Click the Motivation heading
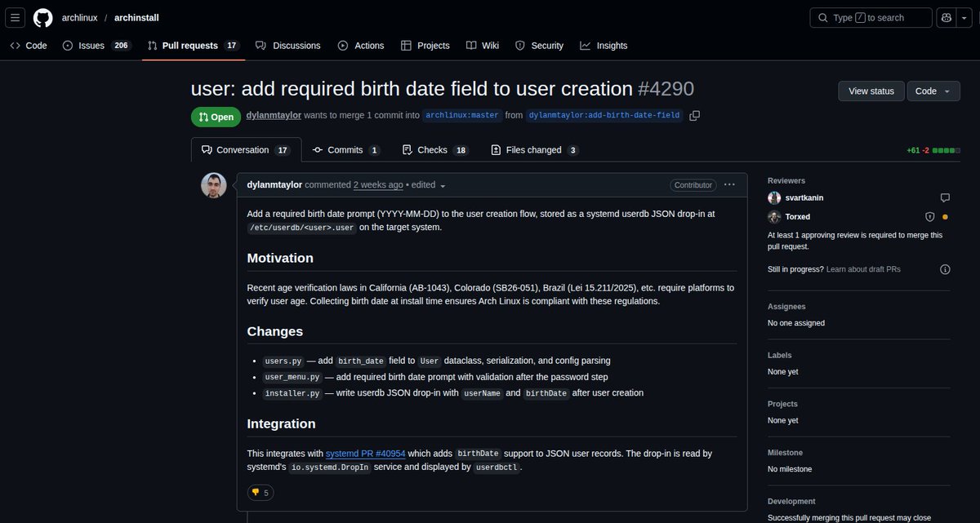 coord(280,258)
